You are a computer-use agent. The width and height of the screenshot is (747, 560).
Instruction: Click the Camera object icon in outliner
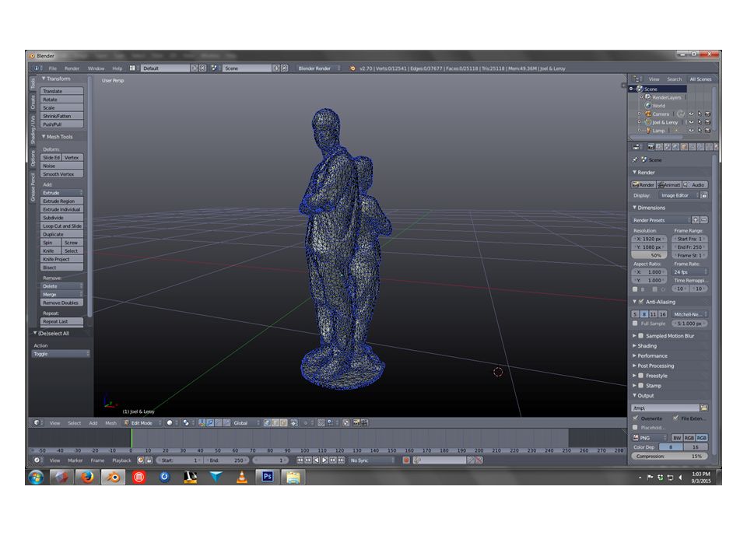(x=648, y=114)
